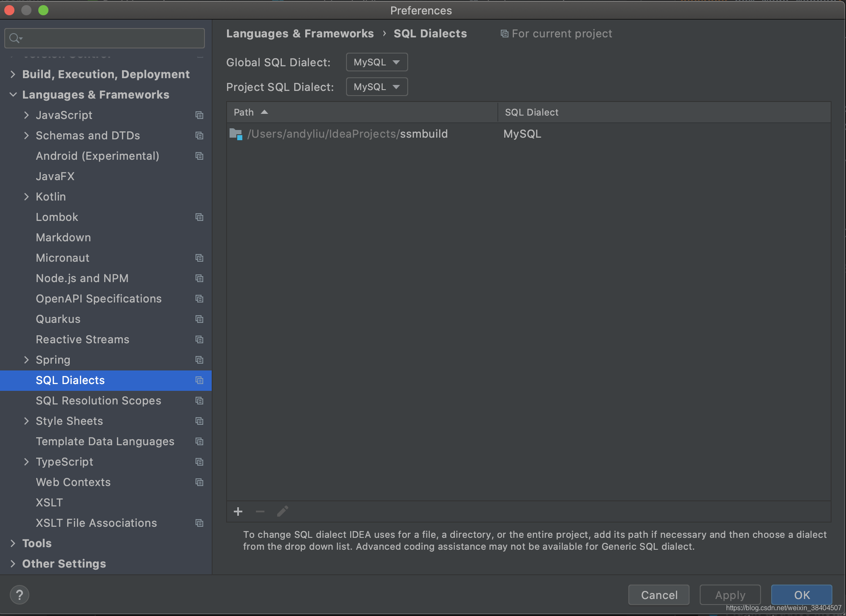The image size is (846, 616).
Task: Click project-level icon beside TypeScript
Action: (x=199, y=462)
